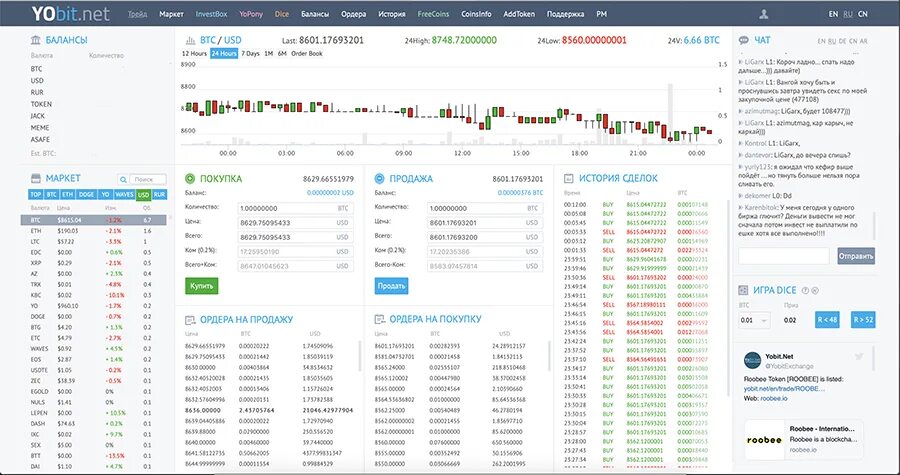This screenshot has height=475, width=900.
Task: Go to InvestBox in top navigation
Action: tap(211, 14)
